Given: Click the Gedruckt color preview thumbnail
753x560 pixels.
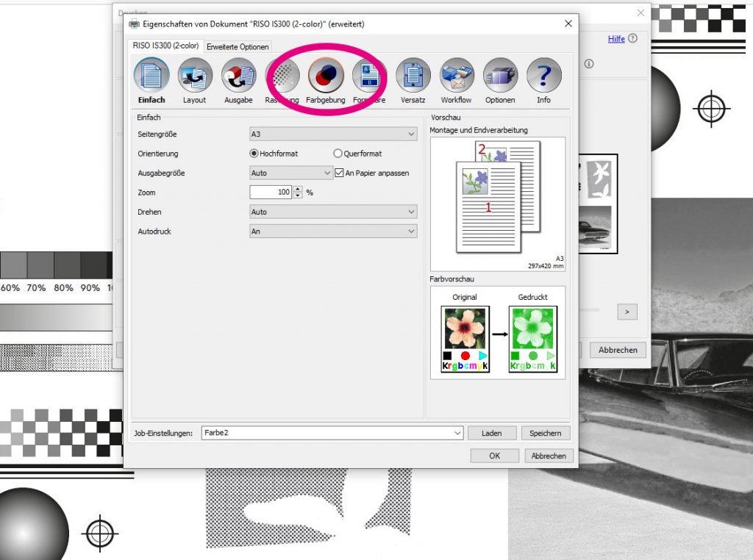Looking at the screenshot, I should point(533,339).
